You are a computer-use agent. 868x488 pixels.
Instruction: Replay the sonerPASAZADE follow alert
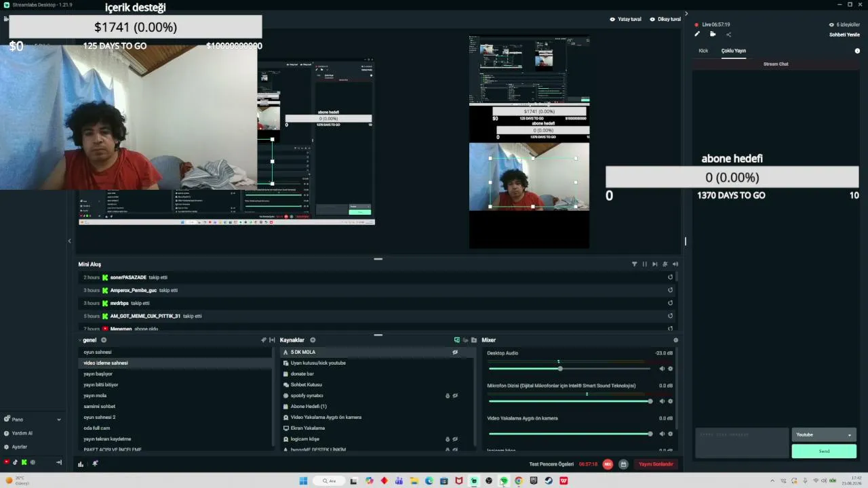click(671, 277)
